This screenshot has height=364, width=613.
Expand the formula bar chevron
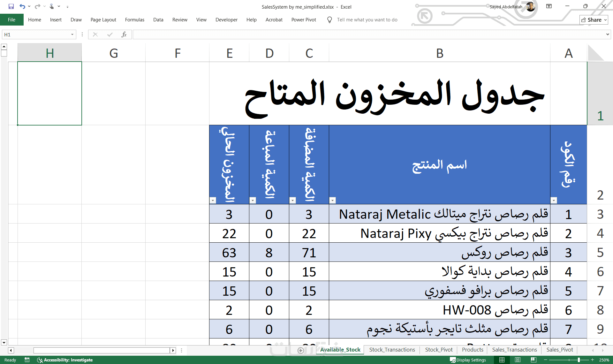[607, 34]
